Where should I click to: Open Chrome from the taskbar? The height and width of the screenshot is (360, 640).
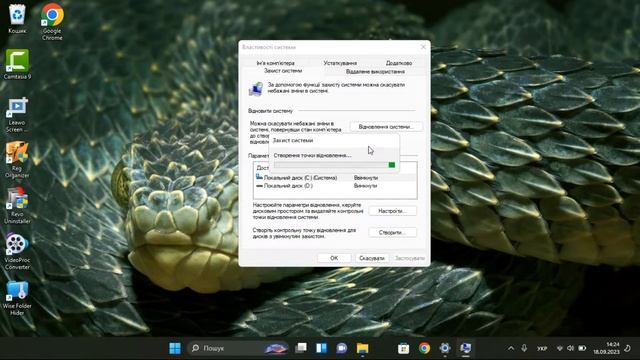click(x=424, y=348)
